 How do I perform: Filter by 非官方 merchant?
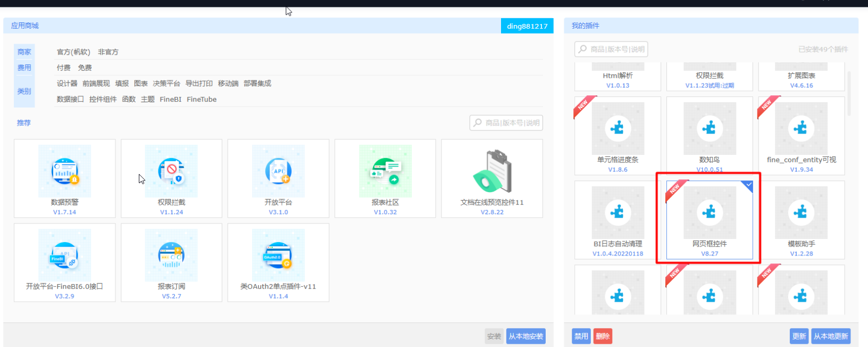point(108,52)
